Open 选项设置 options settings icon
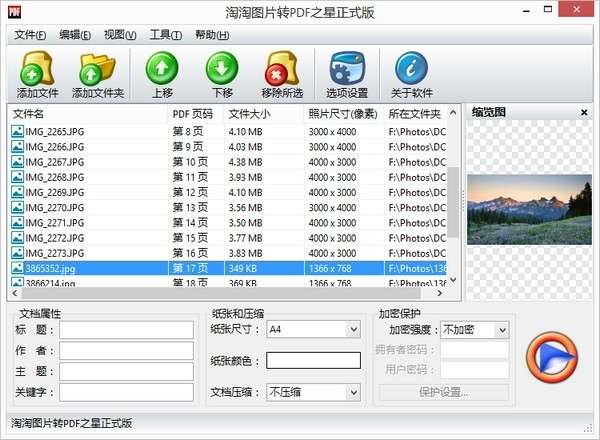 (x=347, y=75)
